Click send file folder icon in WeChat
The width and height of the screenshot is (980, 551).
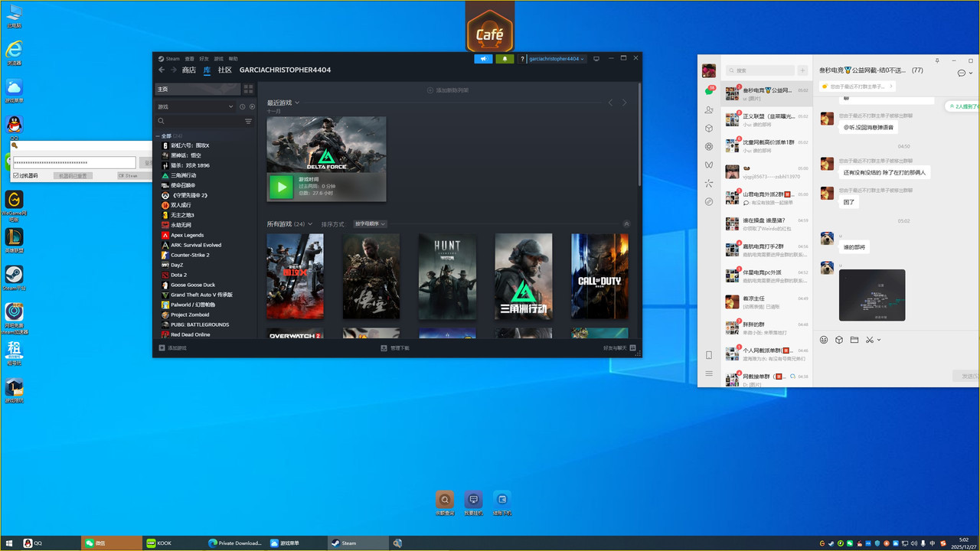coord(854,340)
